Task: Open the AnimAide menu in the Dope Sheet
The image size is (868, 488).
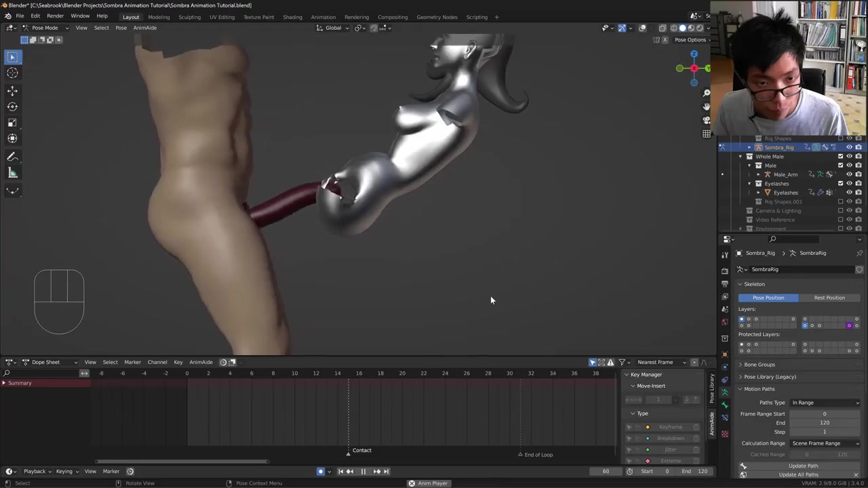Action: click(x=201, y=362)
